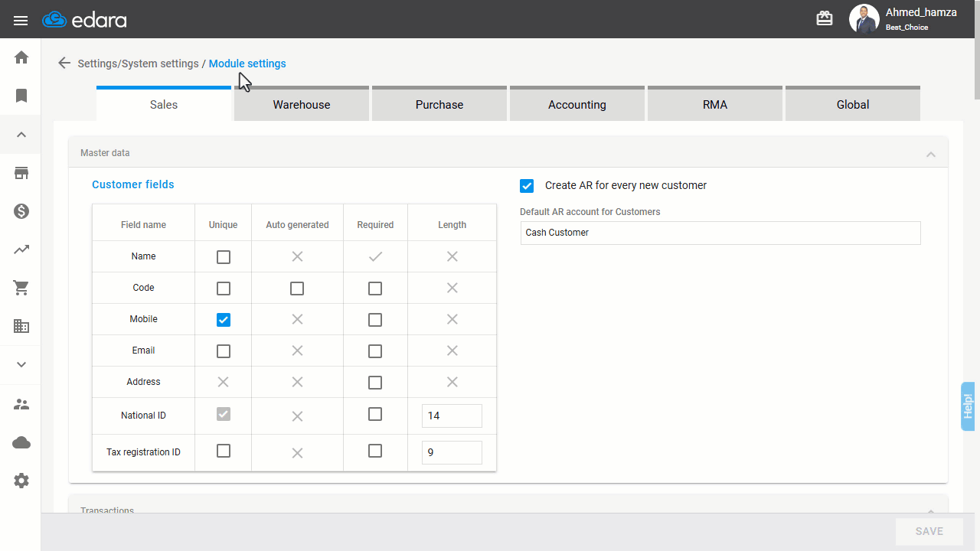The height and width of the screenshot is (551, 980).
Task: Click the SAVE button
Action: coord(929,531)
